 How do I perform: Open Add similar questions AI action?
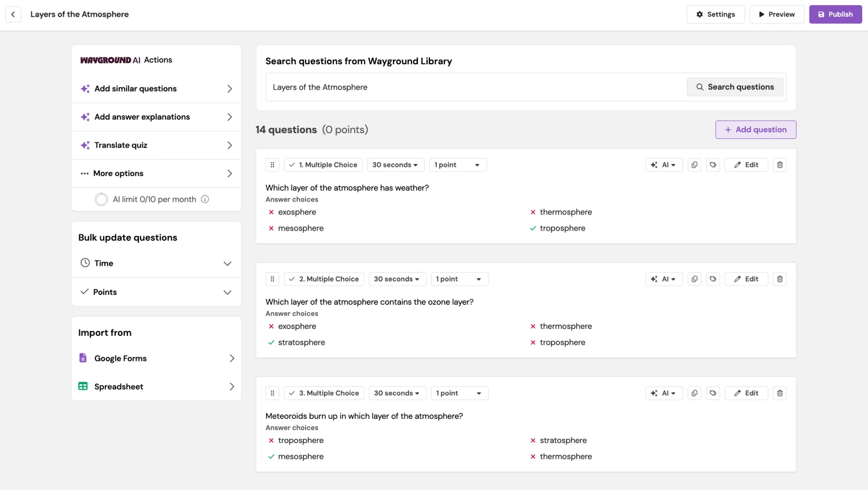coord(156,89)
